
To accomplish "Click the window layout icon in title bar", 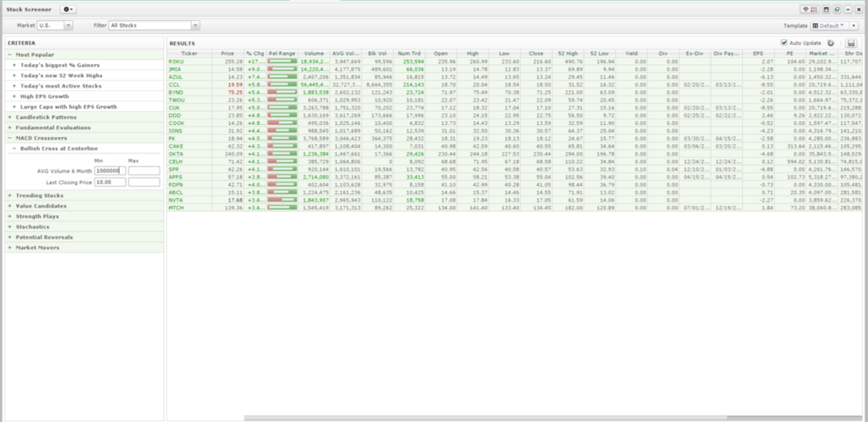I will [x=826, y=10].
